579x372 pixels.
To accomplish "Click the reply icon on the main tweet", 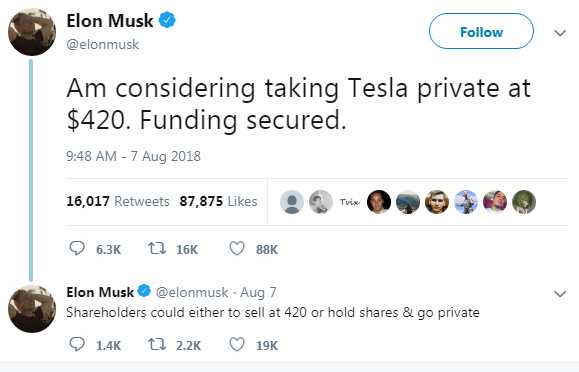I will coord(77,248).
